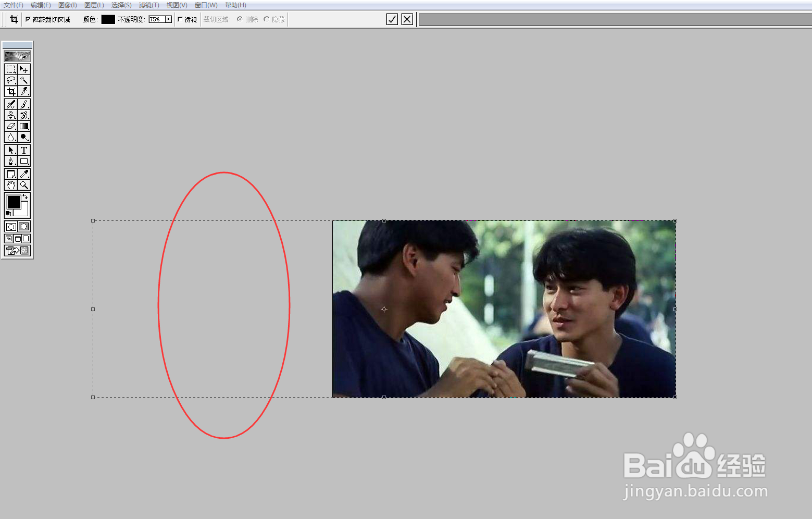
Task: Click the Adobe Online image at toolbox top
Action: [x=17, y=56]
